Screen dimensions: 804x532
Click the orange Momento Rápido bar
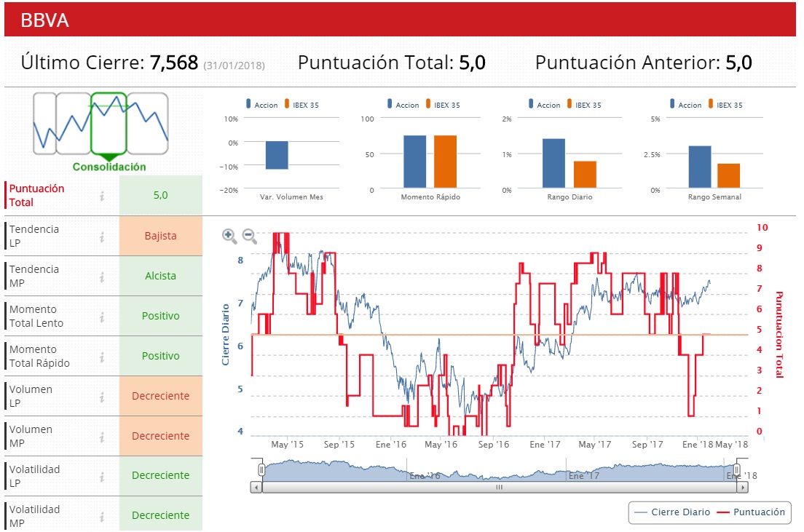coord(445,162)
